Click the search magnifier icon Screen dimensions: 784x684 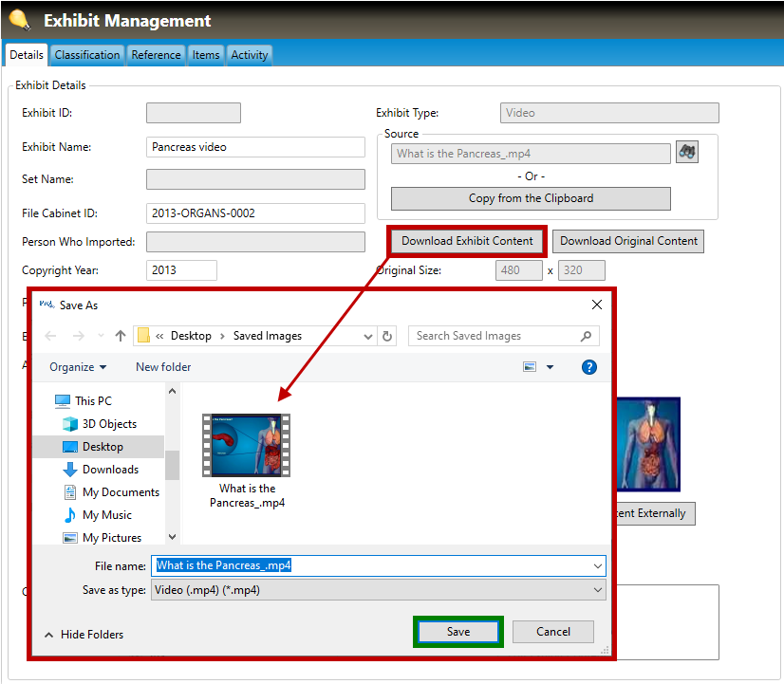586,336
